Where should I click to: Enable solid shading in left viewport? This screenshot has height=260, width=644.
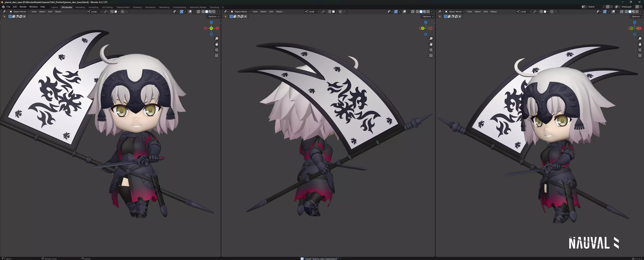pyautogui.click(x=206, y=12)
